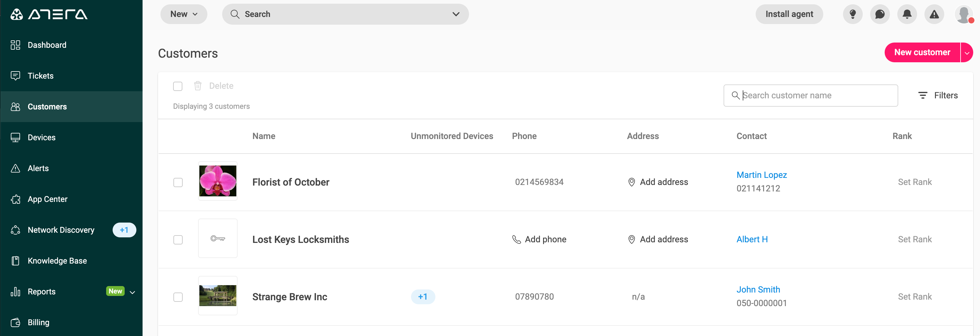This screenshot has height=336, width=980.
Task: View the Alerts section
Action: [x=38, y=168]
